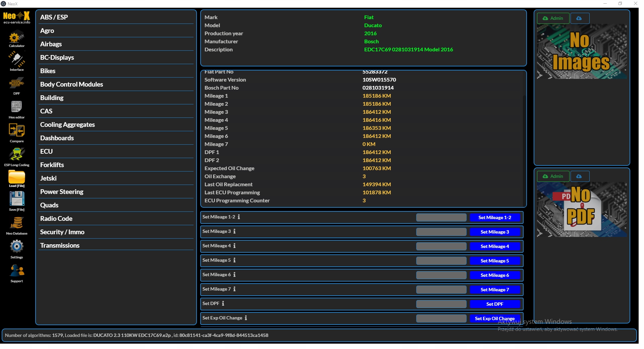Click Load [File] in sidebar

click(16, 179)
